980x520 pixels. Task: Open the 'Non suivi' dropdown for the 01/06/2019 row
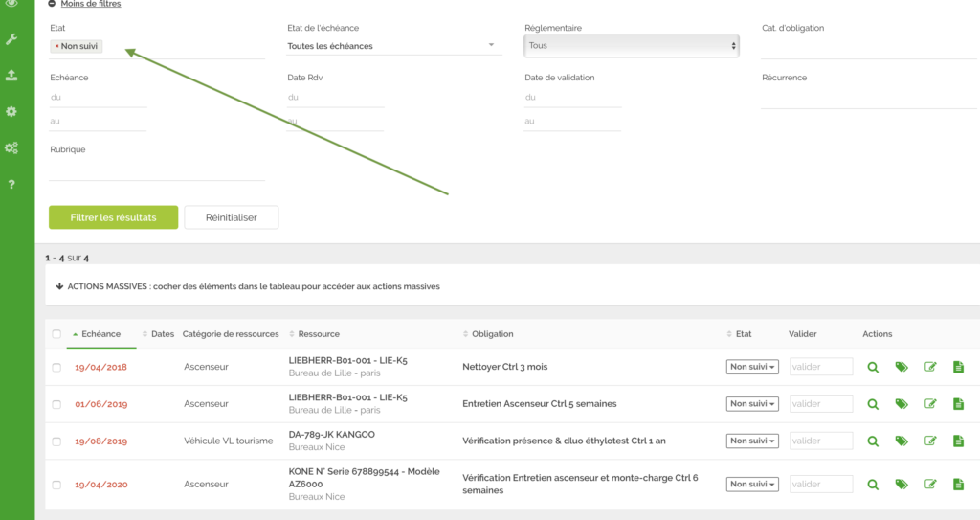pos(752,404)
